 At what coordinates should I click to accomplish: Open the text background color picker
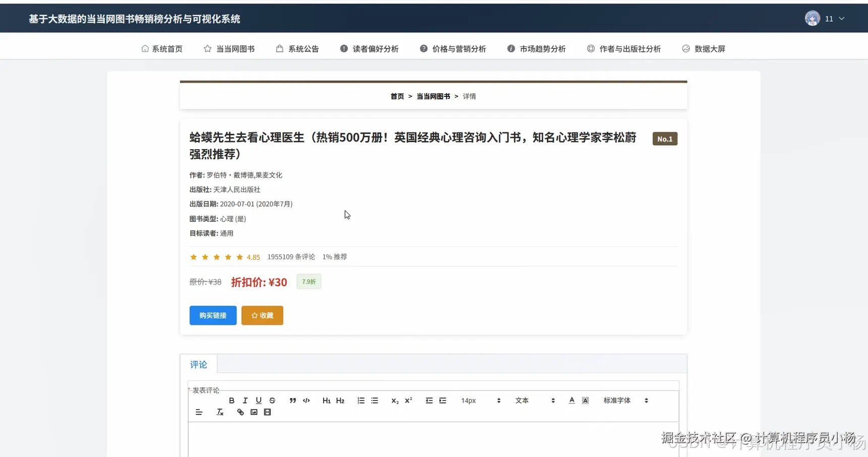[585, 401]
